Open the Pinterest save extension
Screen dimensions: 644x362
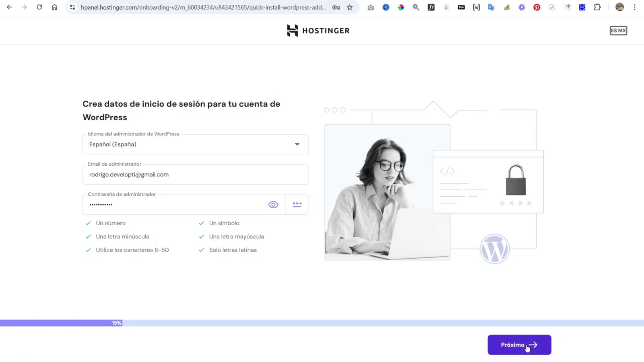click(x=537, y=7)
